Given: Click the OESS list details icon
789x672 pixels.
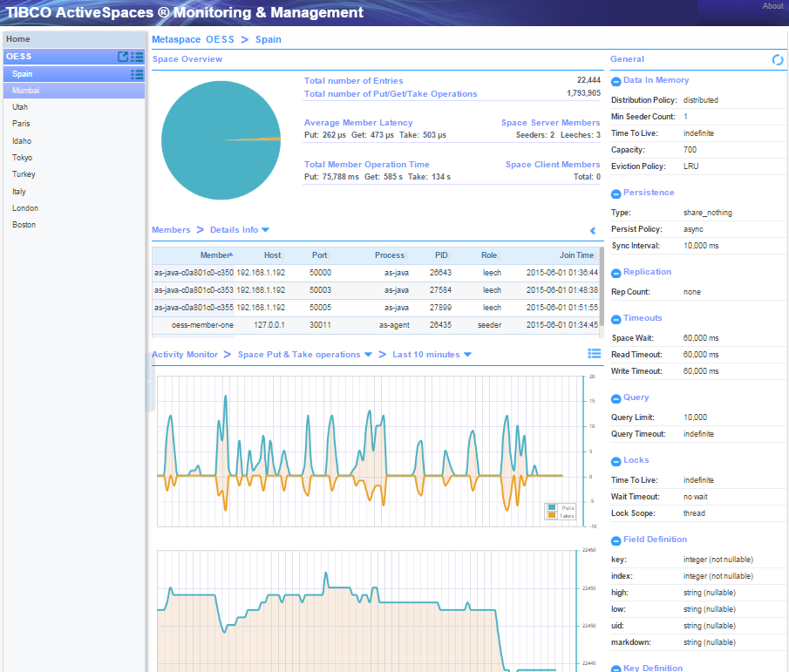Looking at the screenshot, I should coord(137,57).
